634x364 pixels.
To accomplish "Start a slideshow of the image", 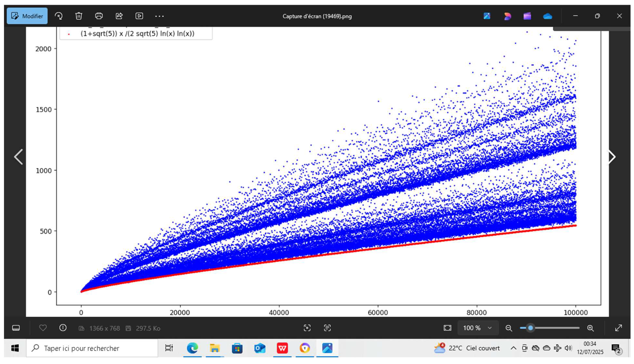I will click(x=139, y=16).
